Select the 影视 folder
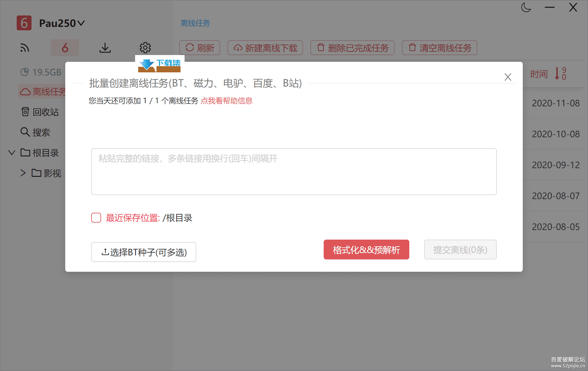Screen dimensions: 588x371 [x=46, y=173]
